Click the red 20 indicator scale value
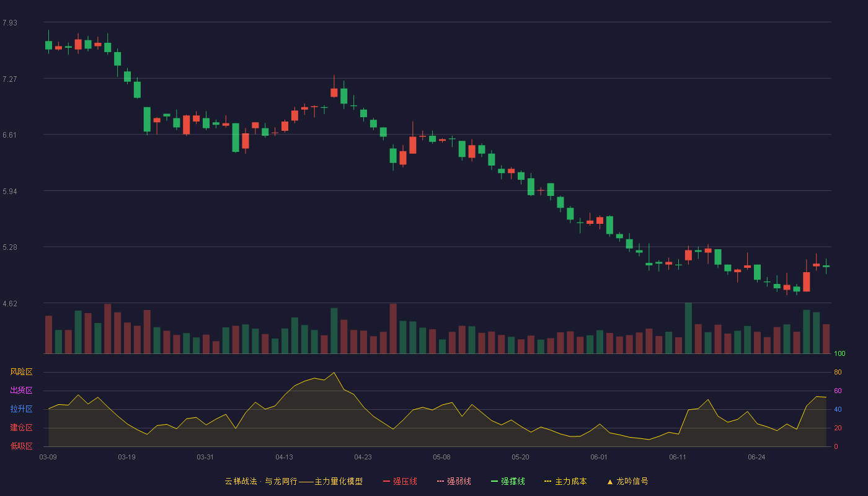Viewport: 868px width, 496px height. pyautogui.click(x=838, y=428)
